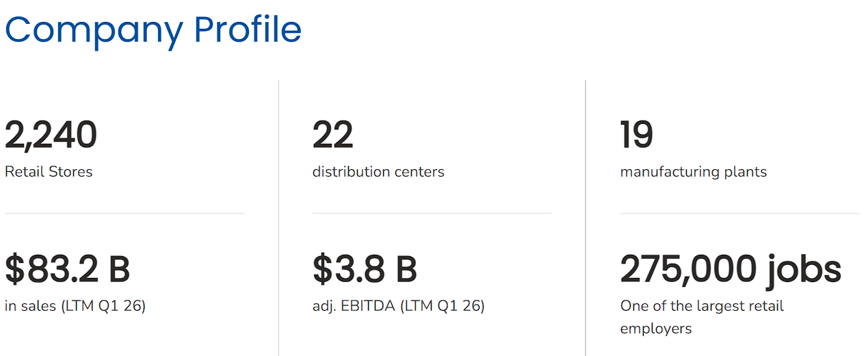Select the 275,000 jobs statistic

pos(731,270)
